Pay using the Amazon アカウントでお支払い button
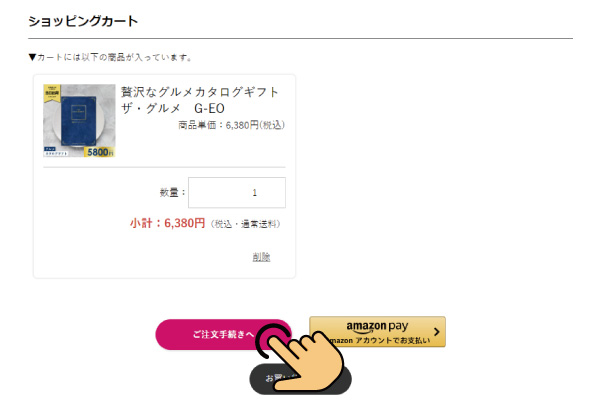 click(377, 331)
